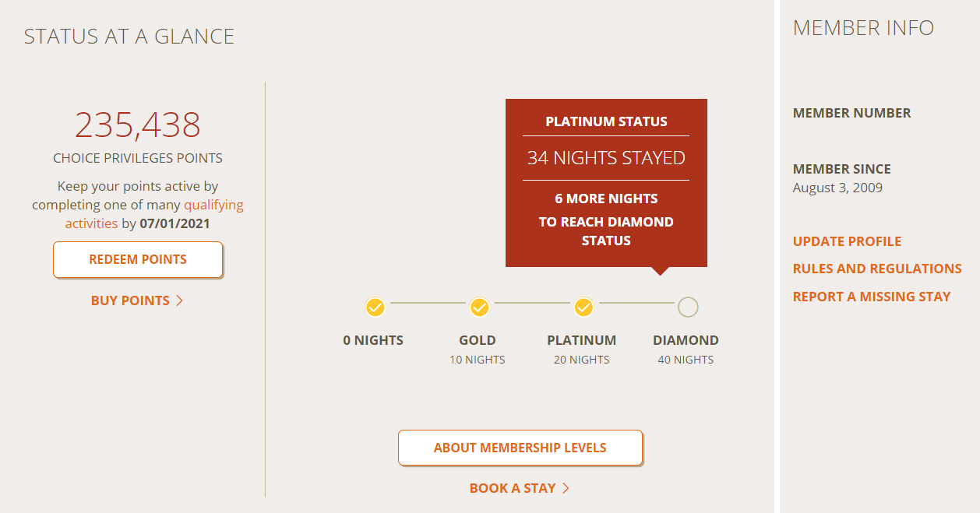980x513 pixels.
Task: Click the Platinum Status red tooltip box
Action: (x=606, y=183)
